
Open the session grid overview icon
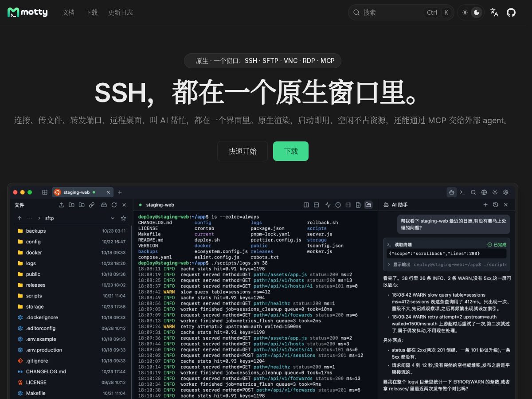[x=45, y=192]
